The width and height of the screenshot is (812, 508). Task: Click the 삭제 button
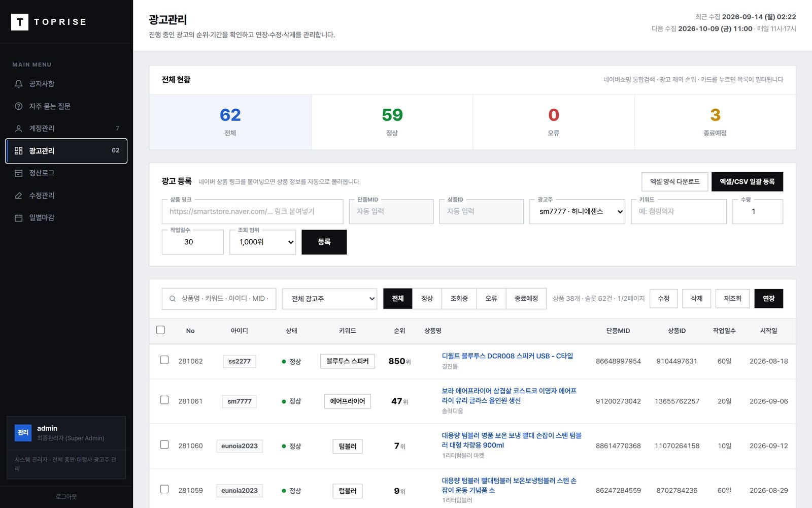pos(697,299)
